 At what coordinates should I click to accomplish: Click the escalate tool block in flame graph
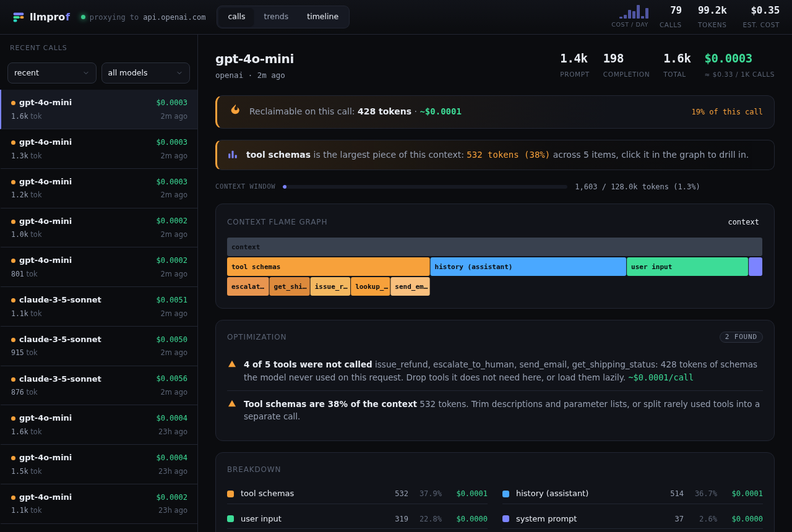247,286
